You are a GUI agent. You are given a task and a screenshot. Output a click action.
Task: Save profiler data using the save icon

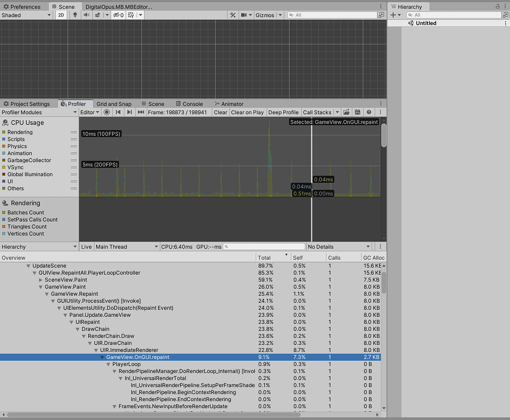coord(357,112)
